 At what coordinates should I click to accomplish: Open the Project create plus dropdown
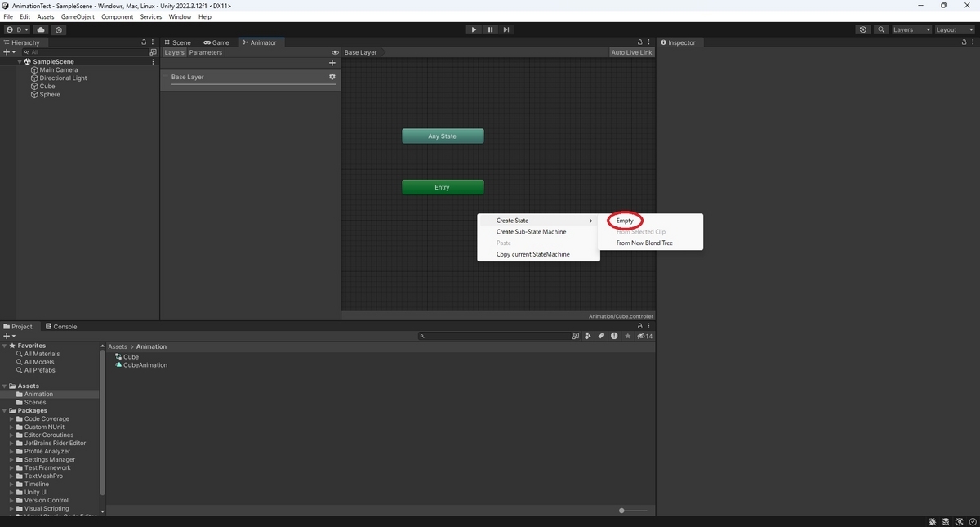9,336
